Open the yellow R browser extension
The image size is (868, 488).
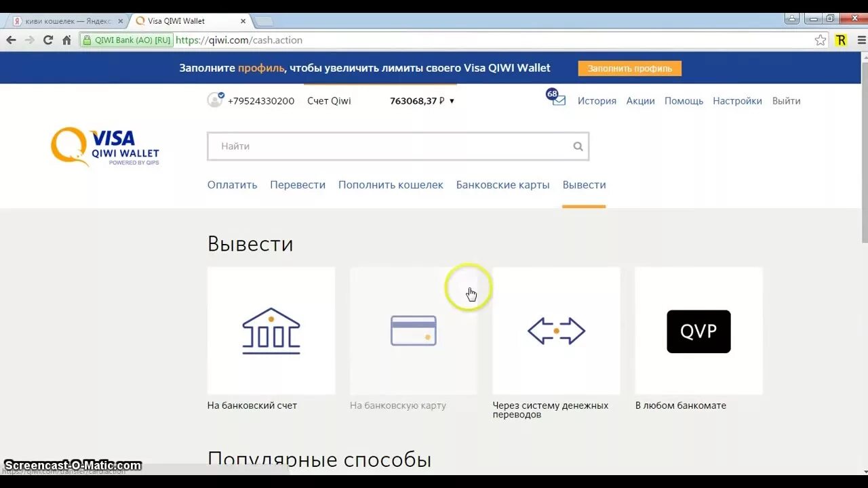pyautogui.click(x=841, y=40)
